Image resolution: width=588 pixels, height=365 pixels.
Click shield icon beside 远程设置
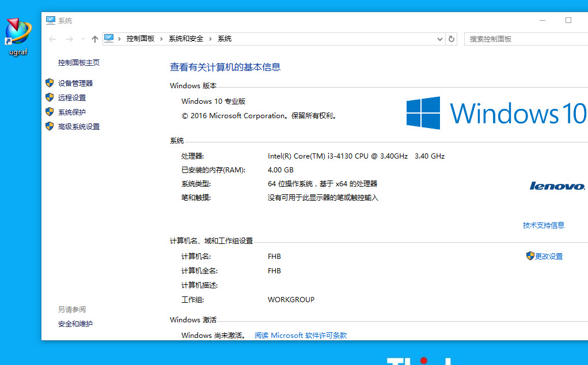coord(50,97)
